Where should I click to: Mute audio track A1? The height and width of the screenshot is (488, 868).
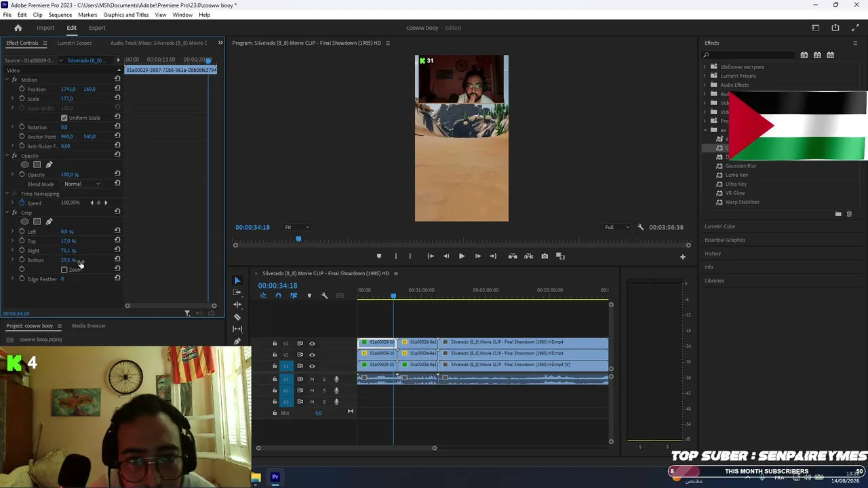tap(312, 379)
